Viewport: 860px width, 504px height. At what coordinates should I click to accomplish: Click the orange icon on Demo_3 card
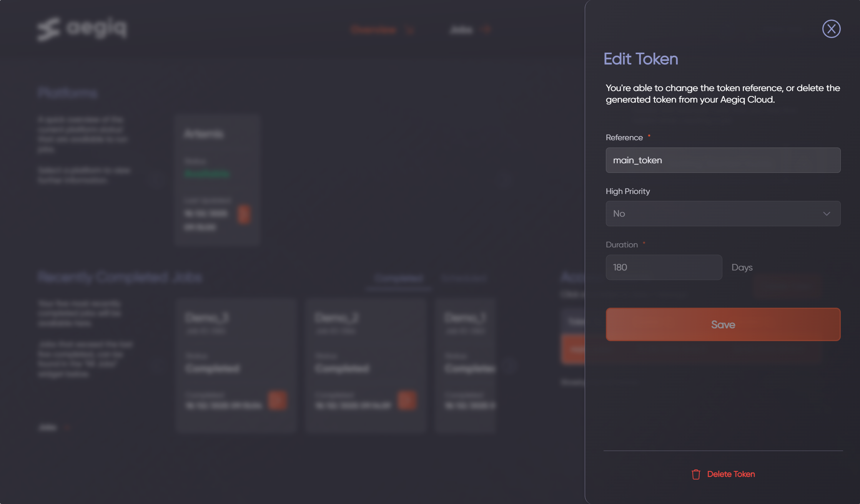pyautogui.click(x=277, y=401)
